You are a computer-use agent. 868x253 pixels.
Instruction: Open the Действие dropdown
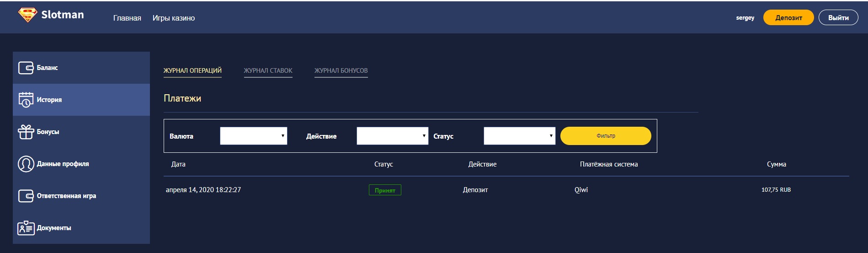(392, 136)
